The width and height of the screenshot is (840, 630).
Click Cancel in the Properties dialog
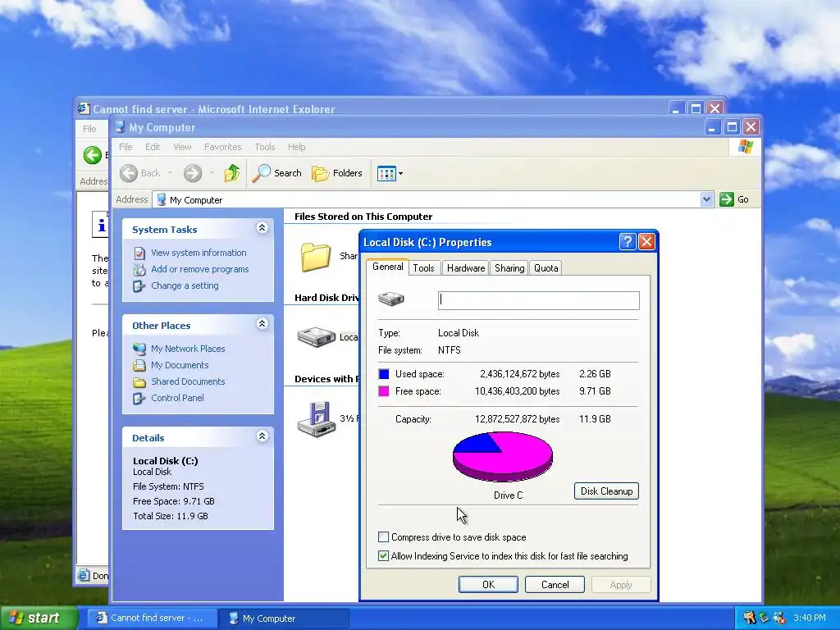[x=555, y=584]
